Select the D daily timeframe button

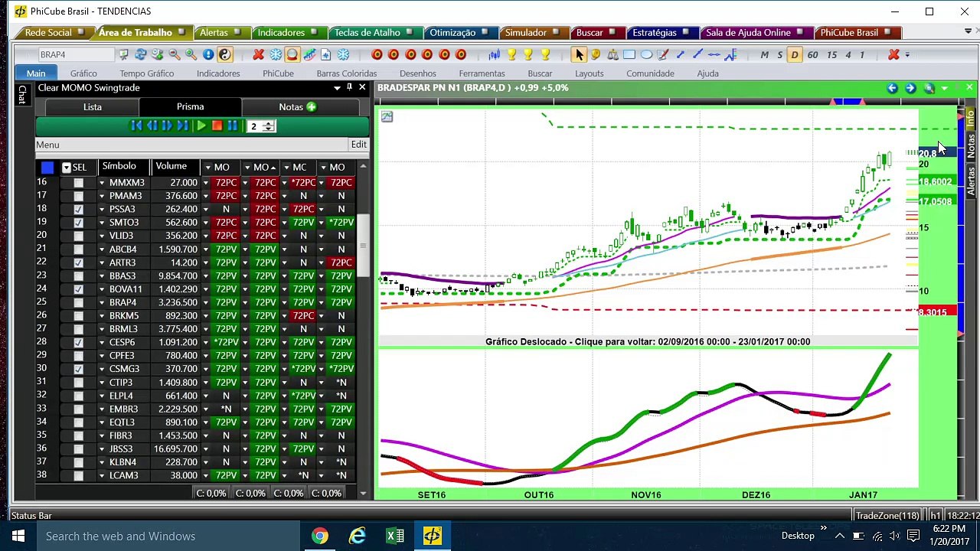794,54
